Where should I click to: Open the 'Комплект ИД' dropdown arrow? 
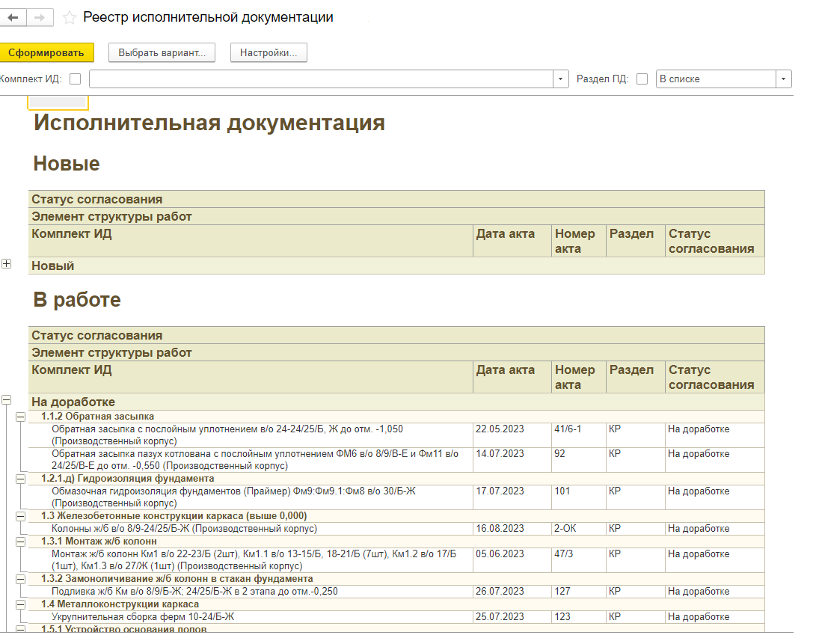(x=561, y=79)
